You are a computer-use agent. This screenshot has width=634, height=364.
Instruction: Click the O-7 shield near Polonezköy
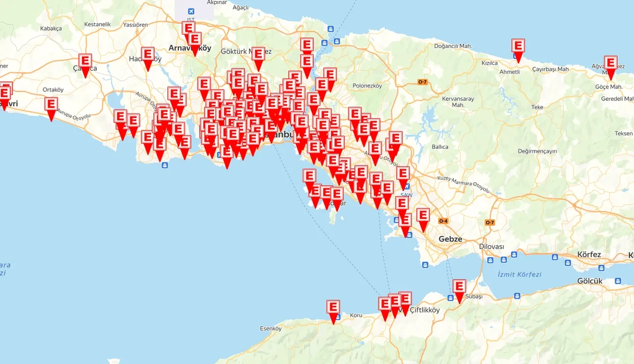pos(423,82)
